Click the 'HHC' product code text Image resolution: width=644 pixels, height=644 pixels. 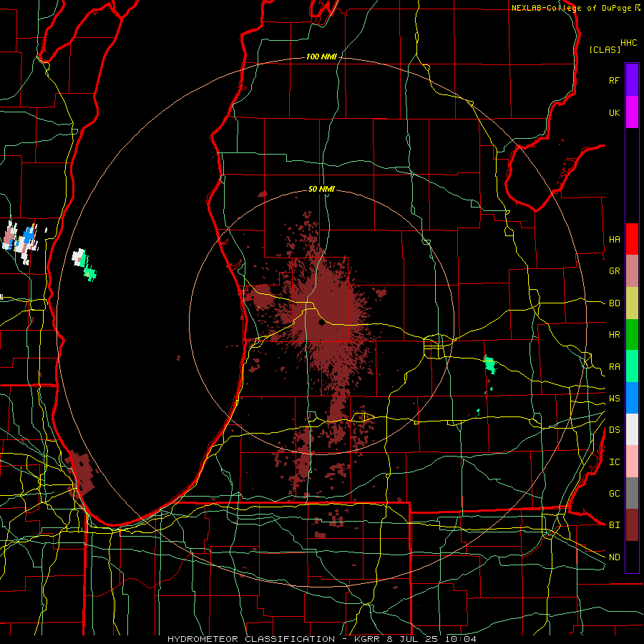click(628, 43)
